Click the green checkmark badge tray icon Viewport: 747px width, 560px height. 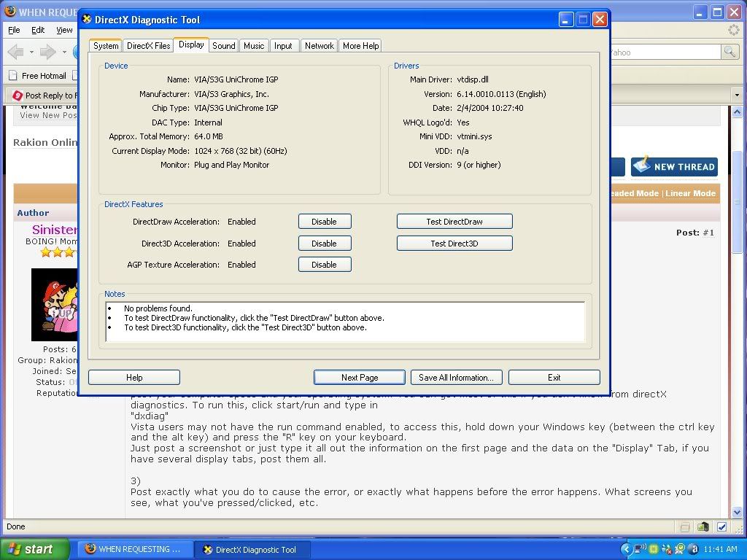tap(680, 549)
